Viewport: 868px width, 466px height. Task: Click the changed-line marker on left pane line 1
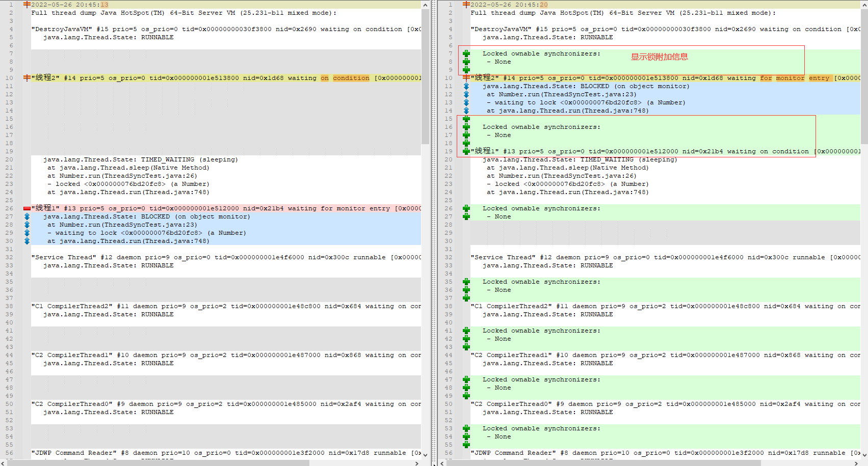27,5
